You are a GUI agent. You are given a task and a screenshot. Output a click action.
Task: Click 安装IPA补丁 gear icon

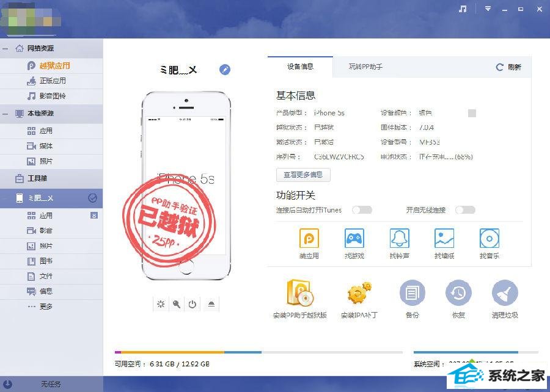tap(359, 293)
